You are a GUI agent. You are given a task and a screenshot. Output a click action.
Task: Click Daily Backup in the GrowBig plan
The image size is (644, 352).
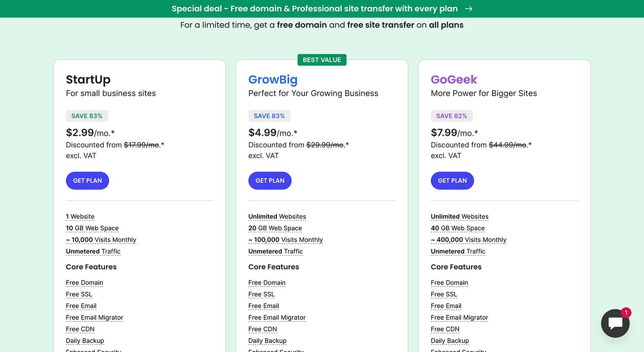coord(267,341)
